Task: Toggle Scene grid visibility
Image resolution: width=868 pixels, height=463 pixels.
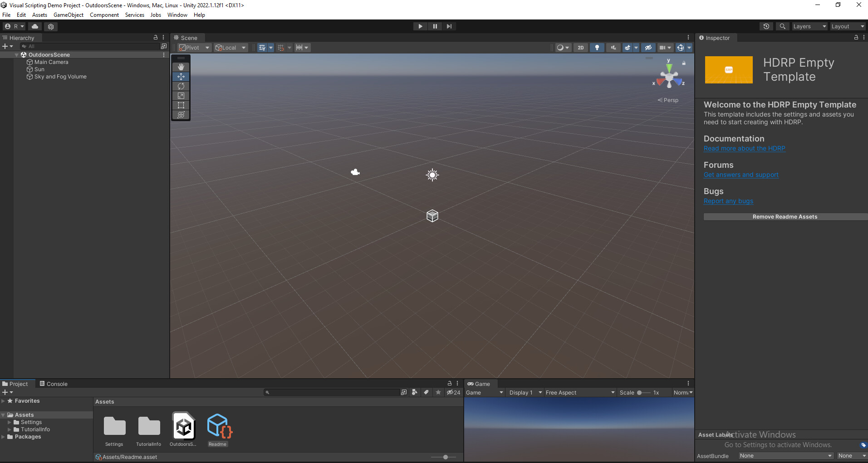Action: tap(262, 48)
